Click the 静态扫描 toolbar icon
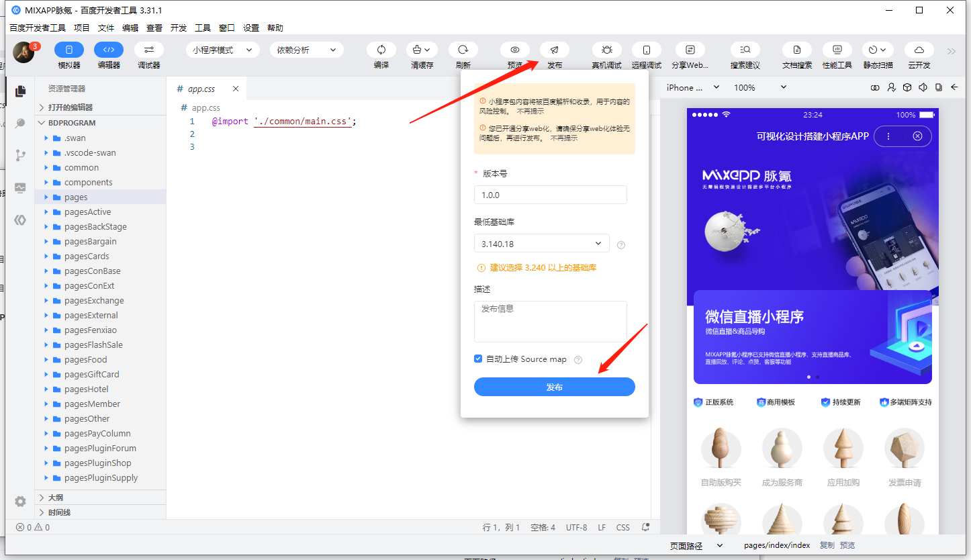Screen dimensions: 971x560 [x=878, y=50]
